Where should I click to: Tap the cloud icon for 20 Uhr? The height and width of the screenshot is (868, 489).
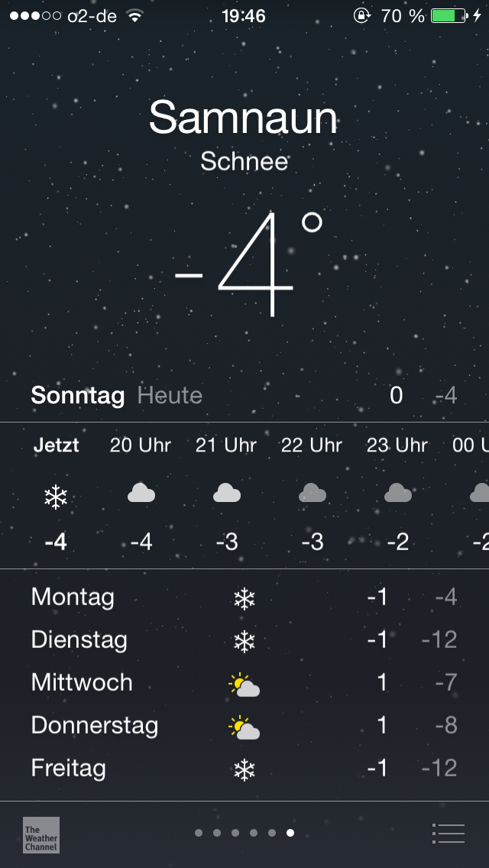(141, 492)
